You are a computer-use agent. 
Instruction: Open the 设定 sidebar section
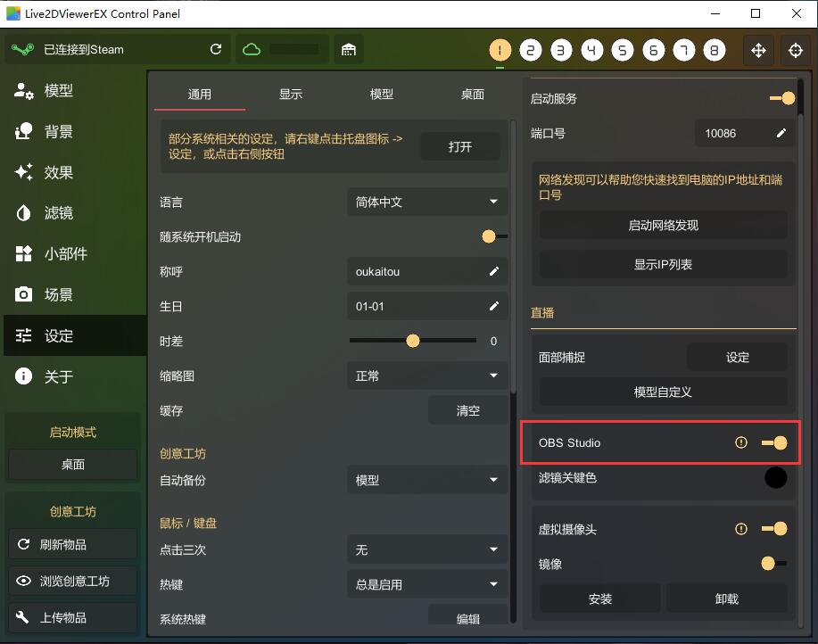coord(74,335)
